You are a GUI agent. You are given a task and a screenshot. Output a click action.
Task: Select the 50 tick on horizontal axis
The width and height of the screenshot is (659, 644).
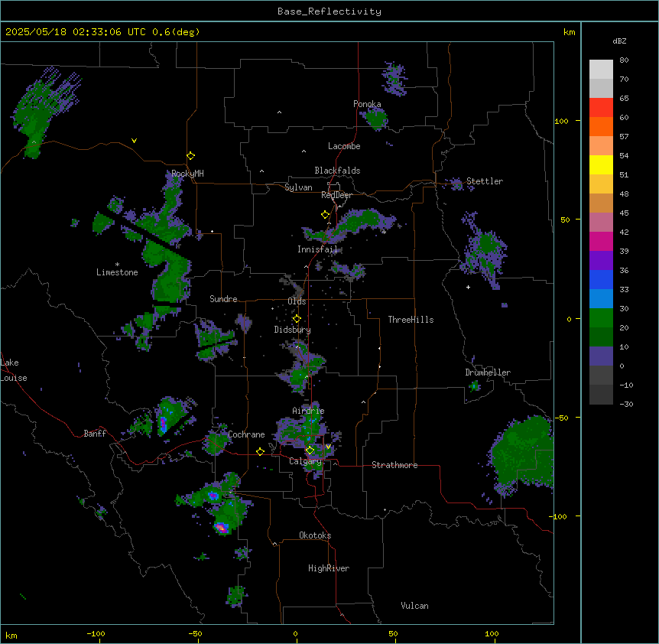pos(393,634)
